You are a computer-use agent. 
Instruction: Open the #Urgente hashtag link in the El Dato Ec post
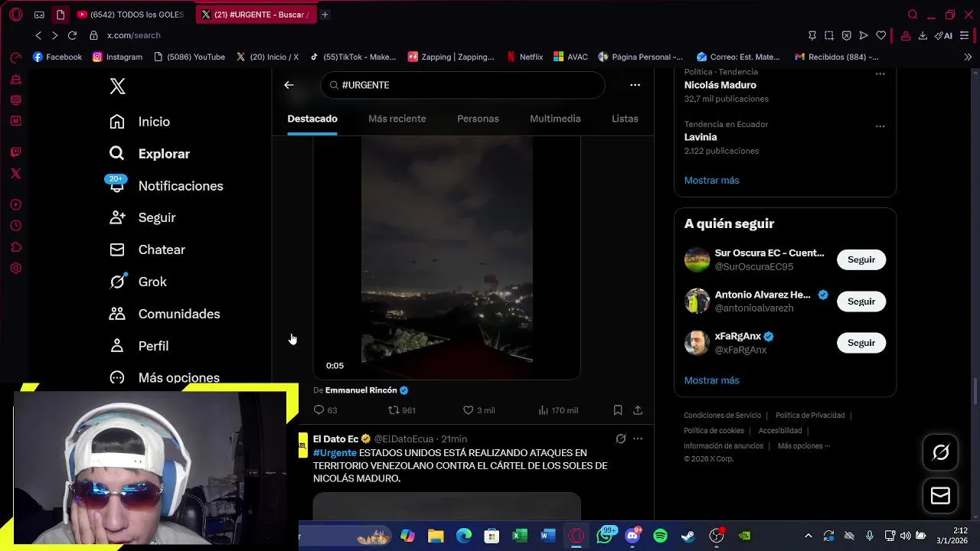(335, 453)
